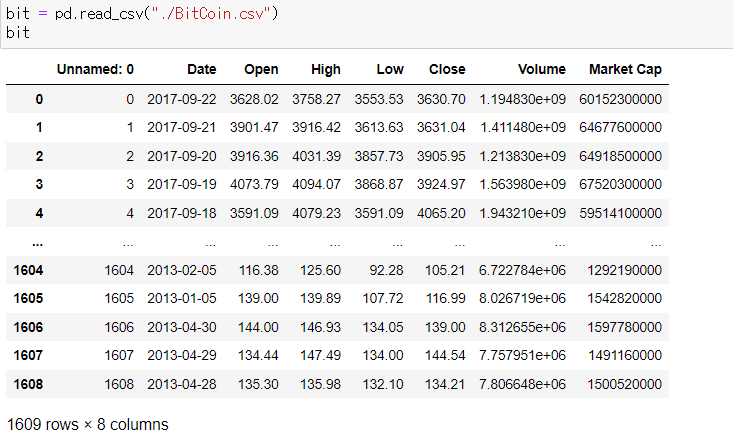Click the Market Cap value 60152300000
Screen dimensions: 733x433
pyautogui.click(x=620, y=99)
